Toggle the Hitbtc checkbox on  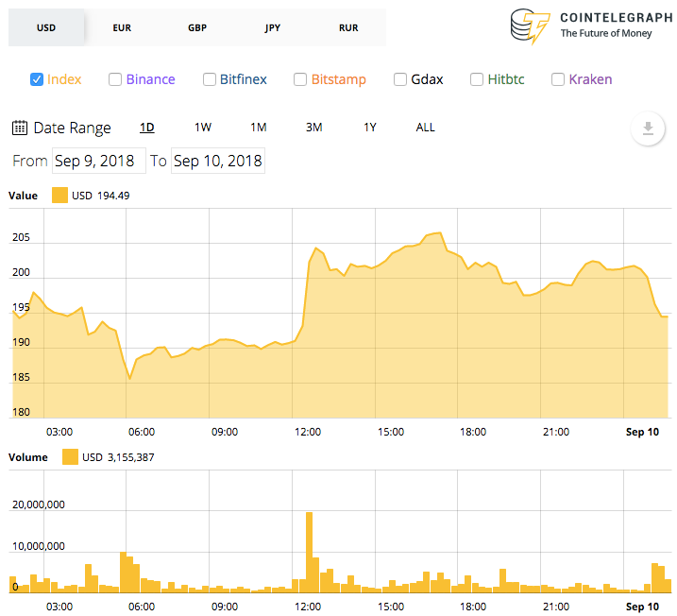click(477, 79)
